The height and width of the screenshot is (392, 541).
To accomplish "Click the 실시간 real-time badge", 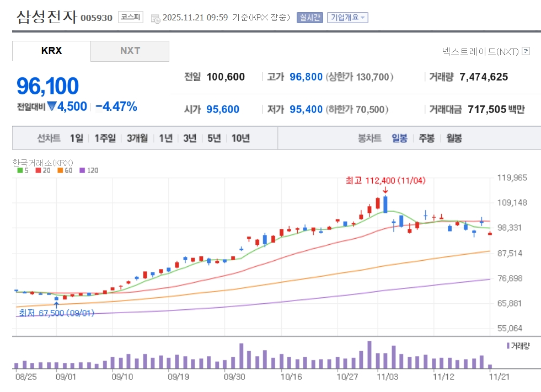I will [309, 18].
